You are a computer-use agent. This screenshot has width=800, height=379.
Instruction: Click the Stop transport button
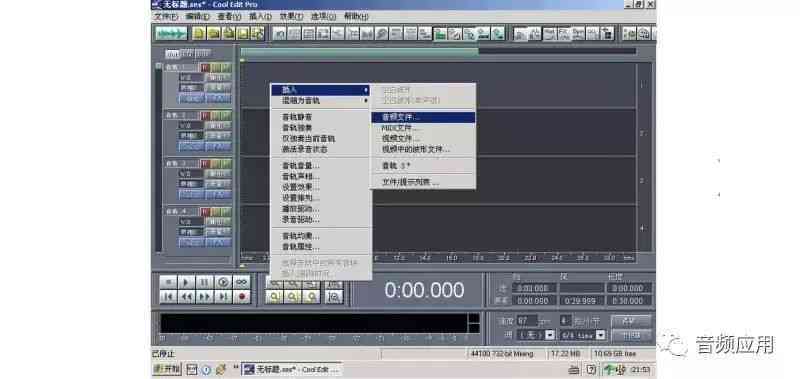click(x=168, y=282)
